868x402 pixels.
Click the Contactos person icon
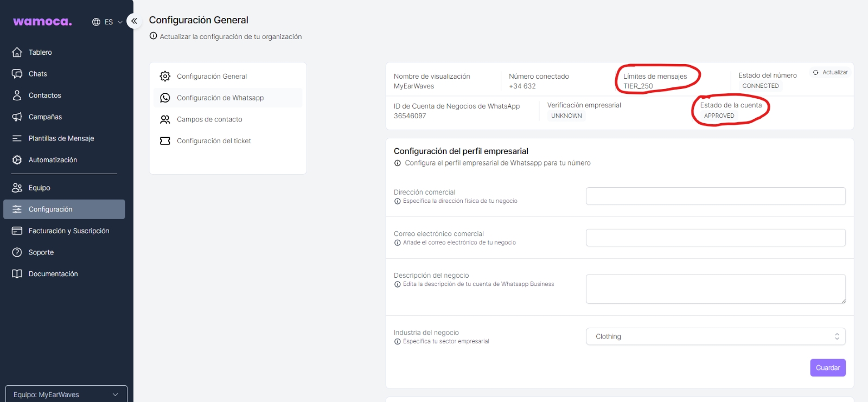pos(17,95)
